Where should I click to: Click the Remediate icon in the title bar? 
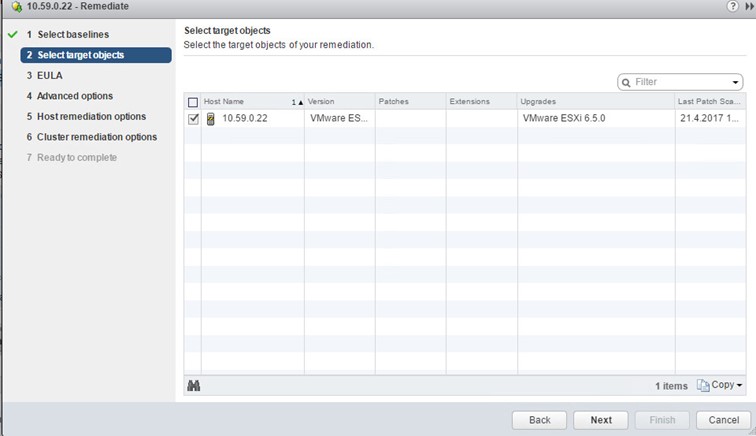point(17,7)
